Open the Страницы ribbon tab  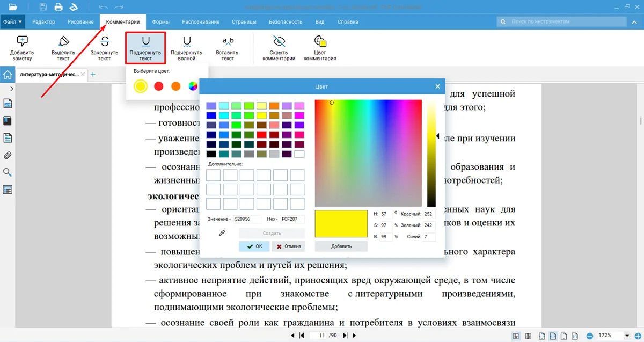[244, 22]
